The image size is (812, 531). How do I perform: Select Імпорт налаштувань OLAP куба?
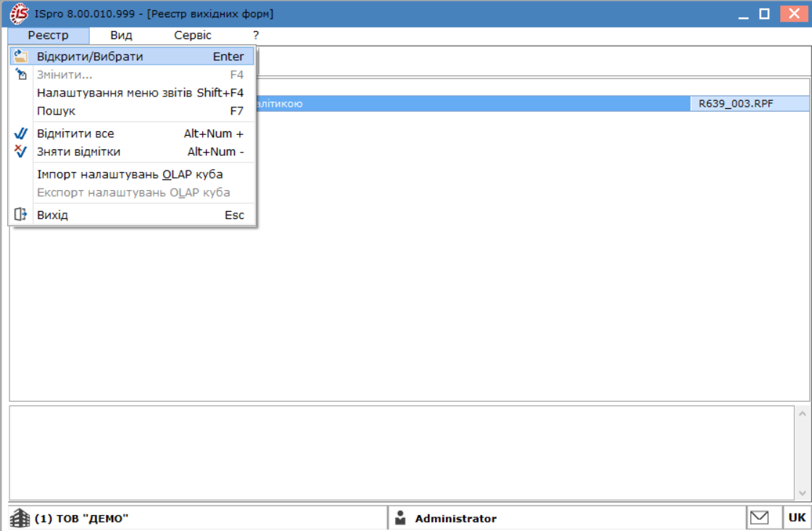[x=132, y=174]
